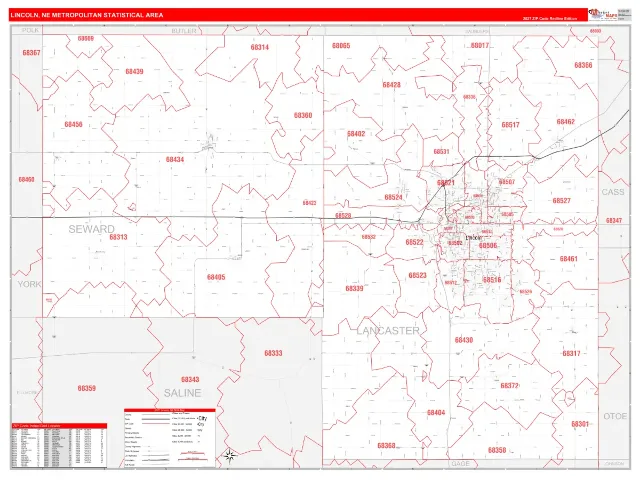640x480 pixels.
Task: Click the BUTLER county label
Action: point(184,31)
